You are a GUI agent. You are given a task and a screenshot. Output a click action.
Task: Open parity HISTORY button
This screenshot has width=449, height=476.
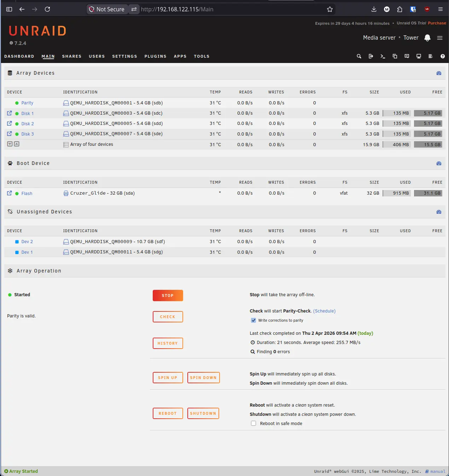click(x=168, y=343)
